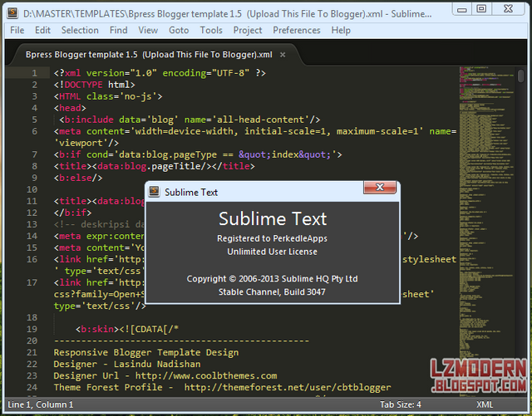Open the Goto menu
532x416 pixels.
[x=179, y=30]
